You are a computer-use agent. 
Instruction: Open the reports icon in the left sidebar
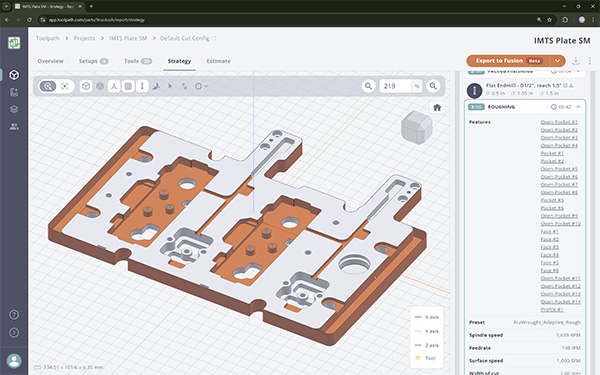(x=14, y=92)
